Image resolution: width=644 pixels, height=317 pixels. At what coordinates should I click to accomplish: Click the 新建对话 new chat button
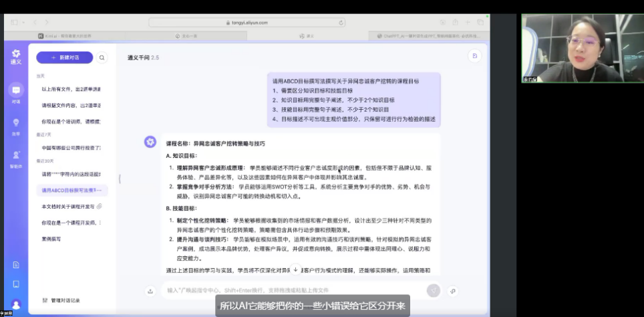65,58
